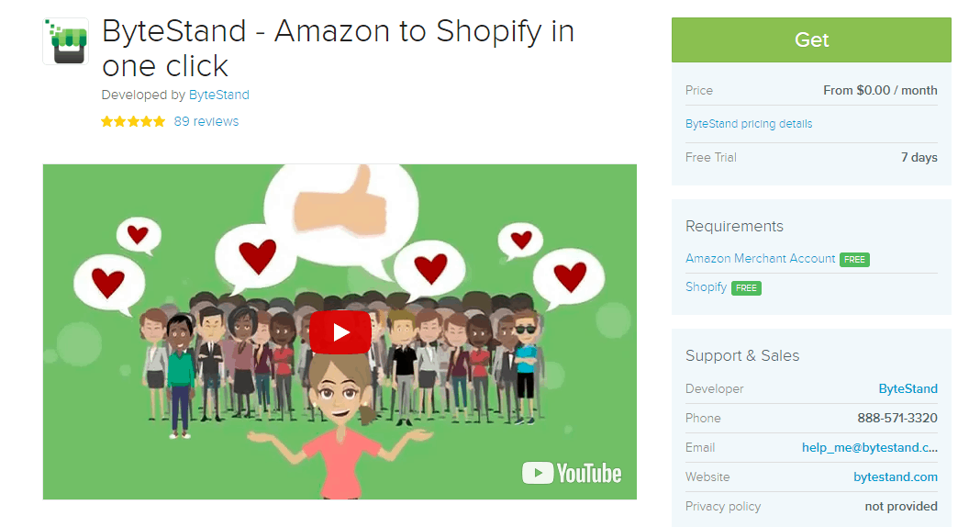
Task: Click the FREE badge beside Amazon Merchant Account
Action: coord(854,260)
